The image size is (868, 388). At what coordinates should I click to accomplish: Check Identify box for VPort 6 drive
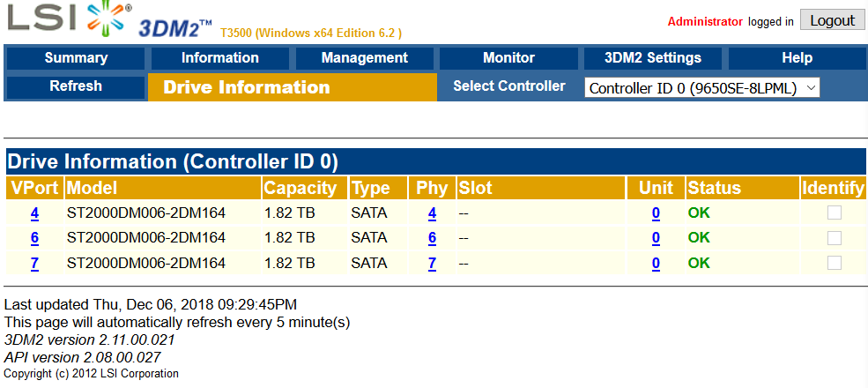click(x=835, y=238)
